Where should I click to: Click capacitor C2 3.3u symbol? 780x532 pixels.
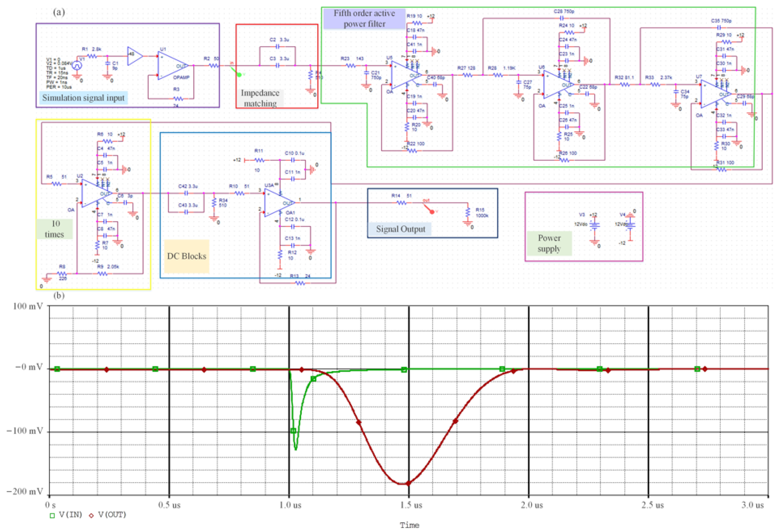[x=278, y=47]
